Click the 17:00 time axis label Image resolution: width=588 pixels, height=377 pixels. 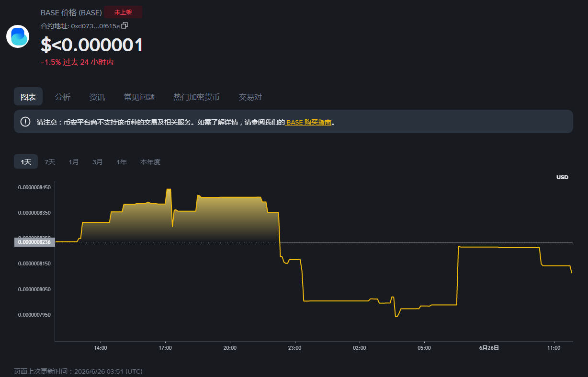click(165, 348)
